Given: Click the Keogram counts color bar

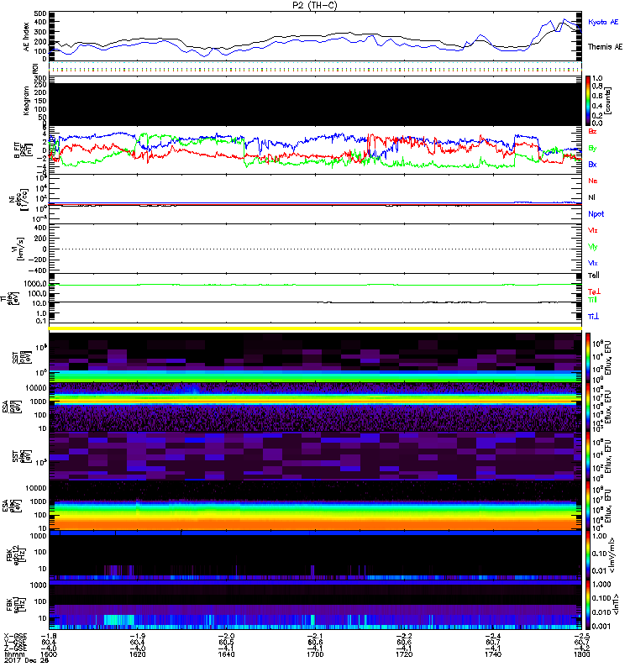Looking at the screenshot, I should [590, 99].
